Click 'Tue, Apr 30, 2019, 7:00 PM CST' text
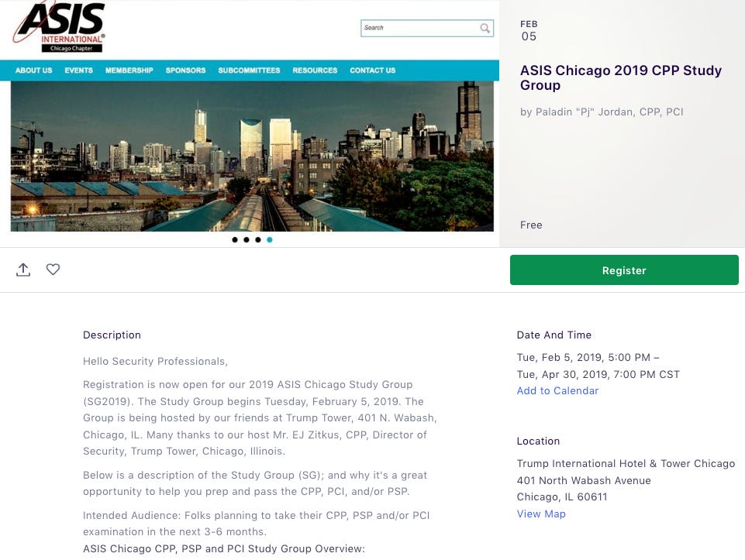The height and width of the screenshot is (560, 745). (x=598, y=374)
